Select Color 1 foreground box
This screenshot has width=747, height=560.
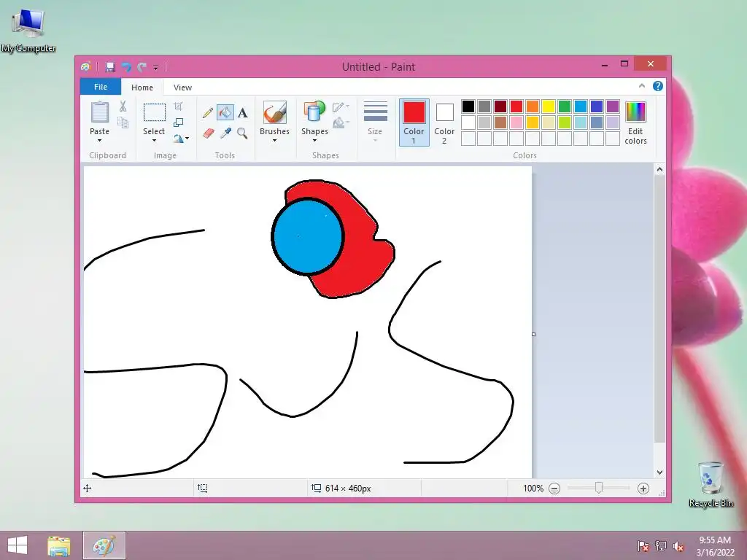click(x=414, y=122)
